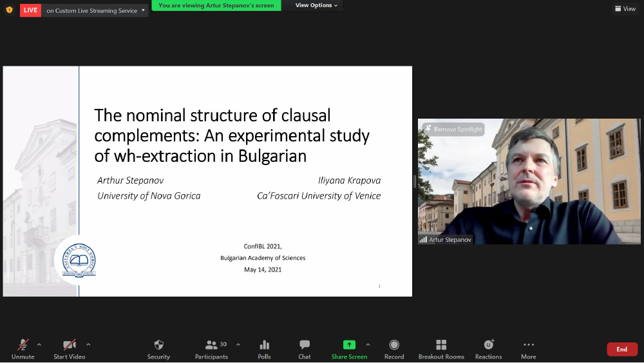Open the View layout menu
This screenshot has height=363, width=644.
click(x=625, y=9)
